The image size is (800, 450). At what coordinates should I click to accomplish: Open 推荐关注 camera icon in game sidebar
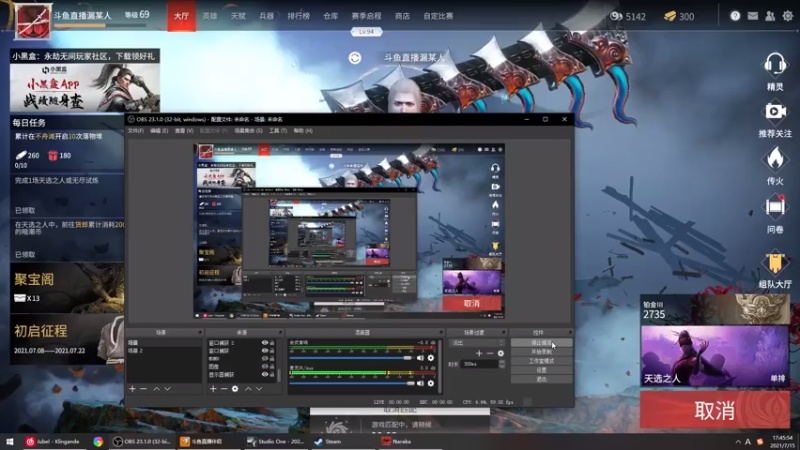tap(774, 111)
